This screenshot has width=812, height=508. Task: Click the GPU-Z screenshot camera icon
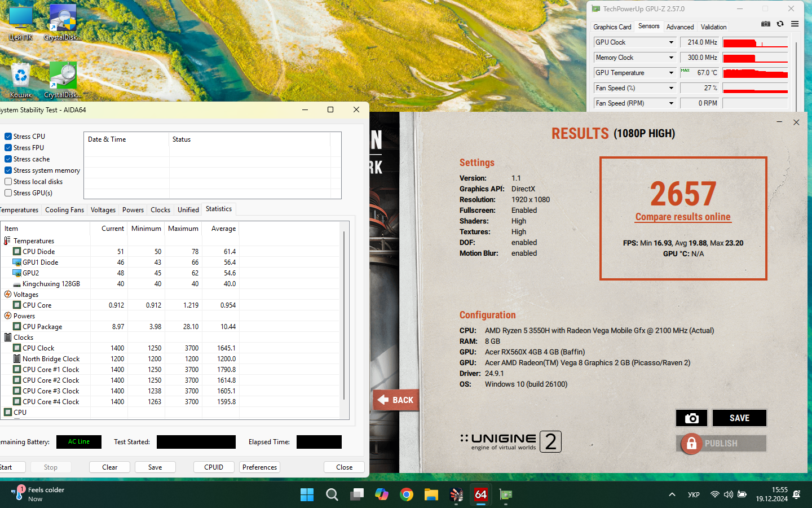(x=765, y=24)
